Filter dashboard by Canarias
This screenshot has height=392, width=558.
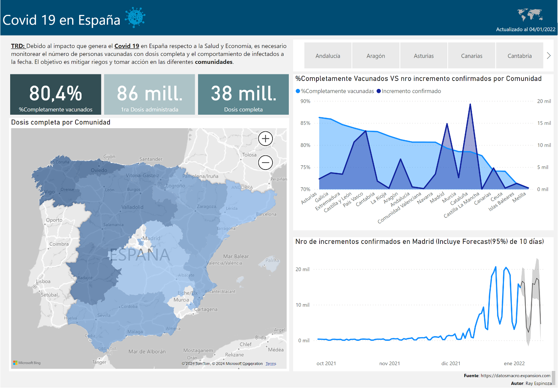pos(471,56)
